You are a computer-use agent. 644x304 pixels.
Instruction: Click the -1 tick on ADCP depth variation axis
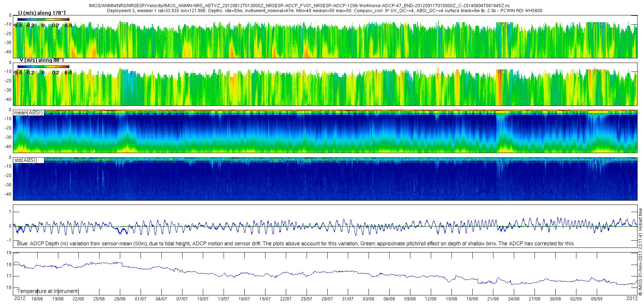coord(9,240)
